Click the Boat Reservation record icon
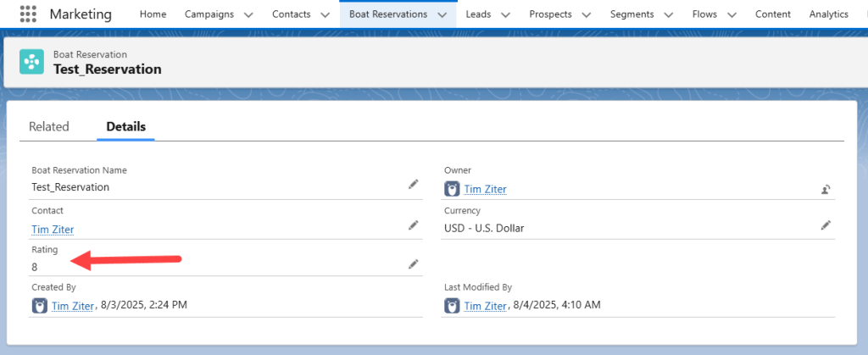 pos(32,62)
